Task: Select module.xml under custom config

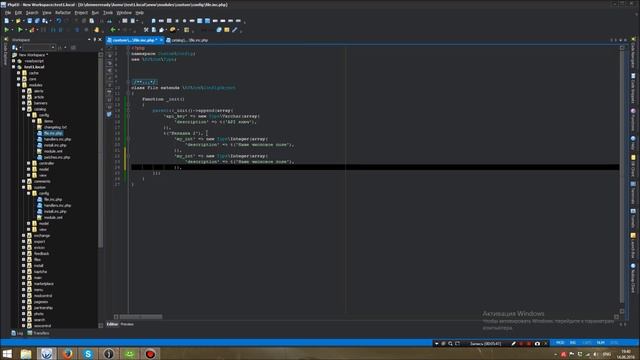Action: [53, 218]
